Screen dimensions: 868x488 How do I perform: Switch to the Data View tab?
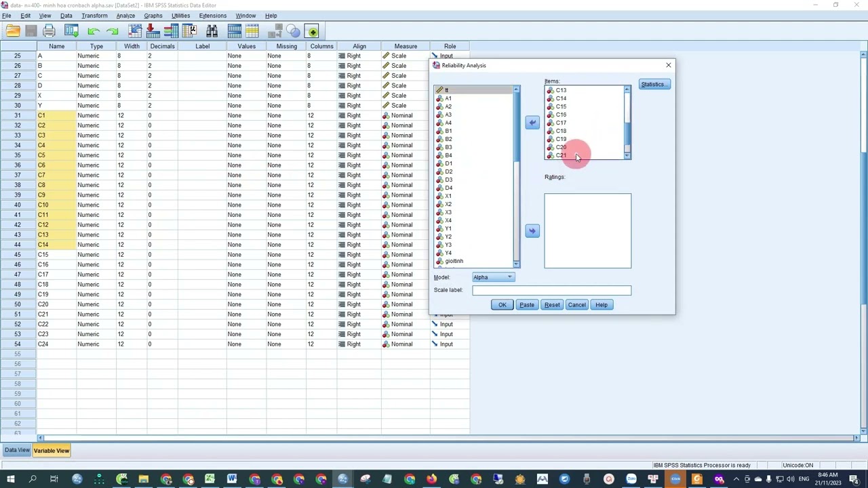tap(17, 451)
